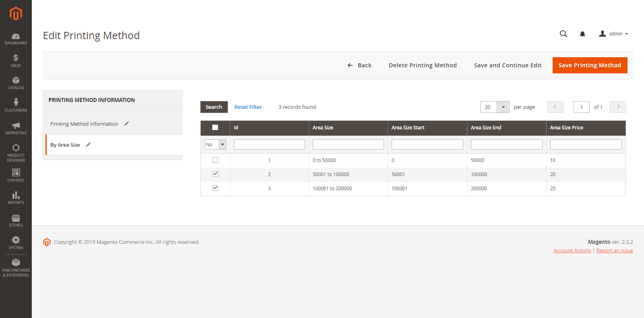644x318 pixels.
Task: Open the admin account dropdown
Action: [613, 34]
